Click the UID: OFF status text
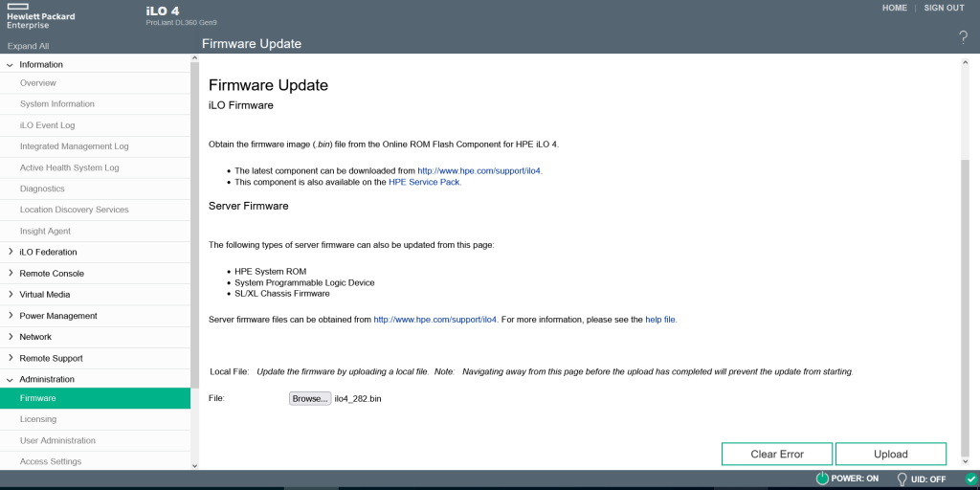The image size is (980, 490). pyautogui.click(x=928, y=479)
